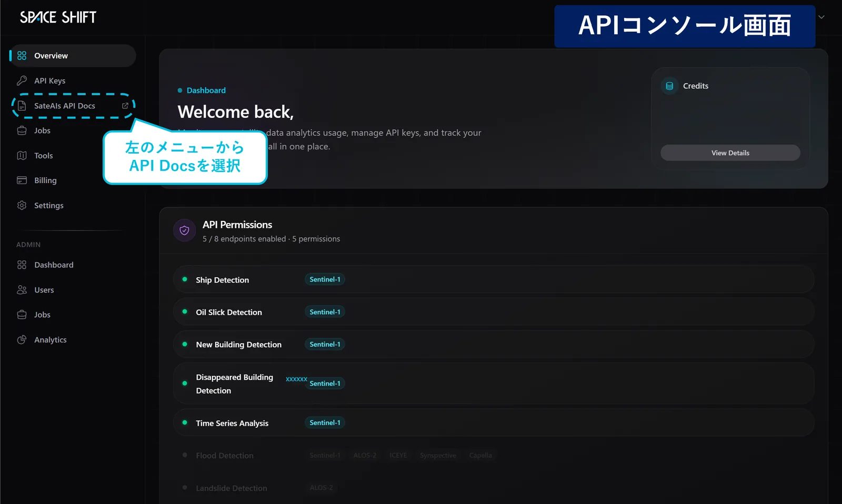Select the Overview grid icon in sidebar
Image resolution: width=842 pixels, height=504 pixels.
pos(22,56)
